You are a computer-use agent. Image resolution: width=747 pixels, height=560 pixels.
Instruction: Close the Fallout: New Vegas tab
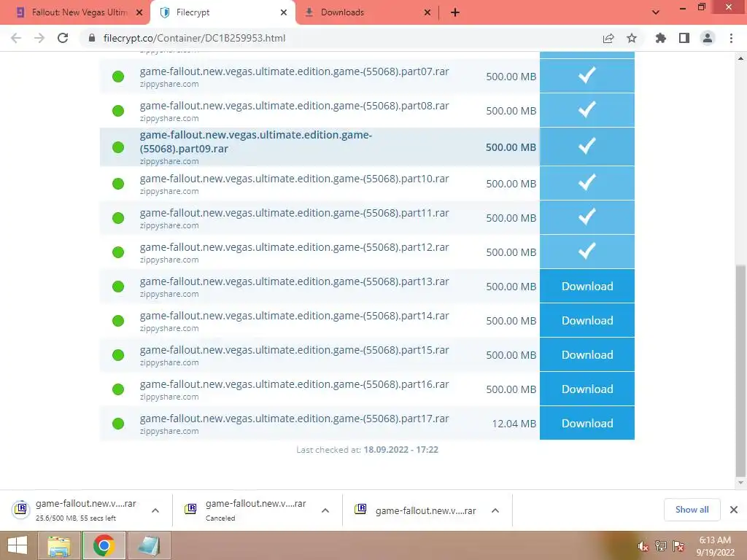tap(139, 12)
